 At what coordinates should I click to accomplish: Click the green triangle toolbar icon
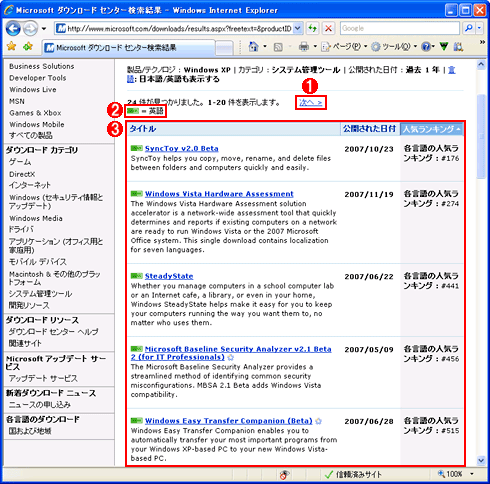[x=444, y=47]
